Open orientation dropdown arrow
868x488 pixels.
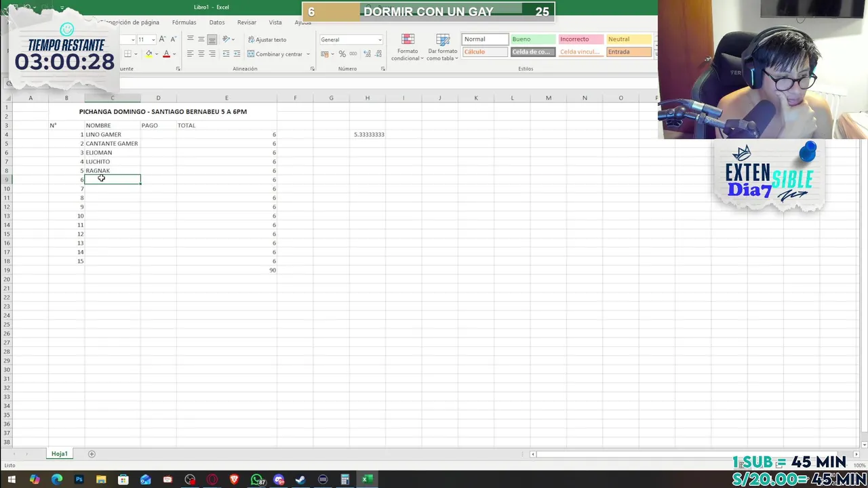pos(234,39)
